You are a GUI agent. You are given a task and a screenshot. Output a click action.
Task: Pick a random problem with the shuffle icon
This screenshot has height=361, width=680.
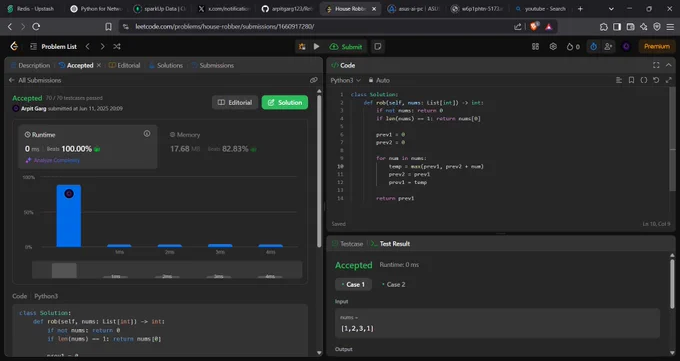(117, 46)
